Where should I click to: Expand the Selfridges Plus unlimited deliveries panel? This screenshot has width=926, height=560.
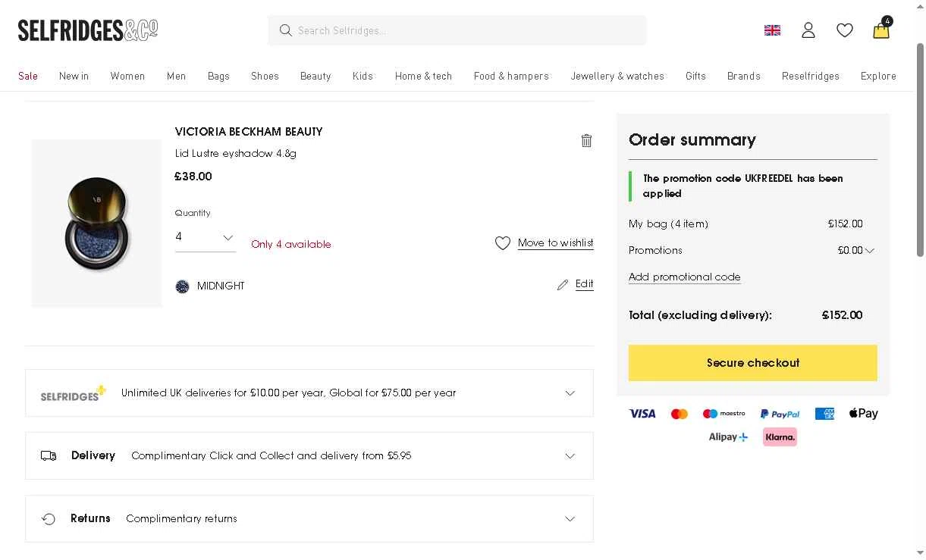pyautogui.click(x=309, y=393)
